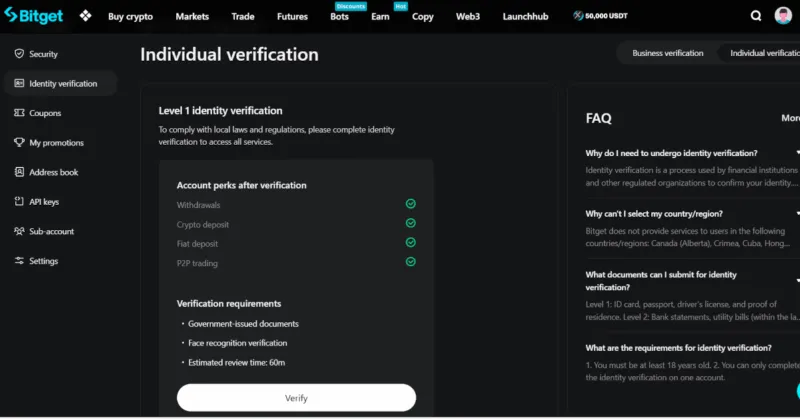Click the 'Verification requirements' heading
The width and height of the screenshot is (800, 419).
[229, 304]
